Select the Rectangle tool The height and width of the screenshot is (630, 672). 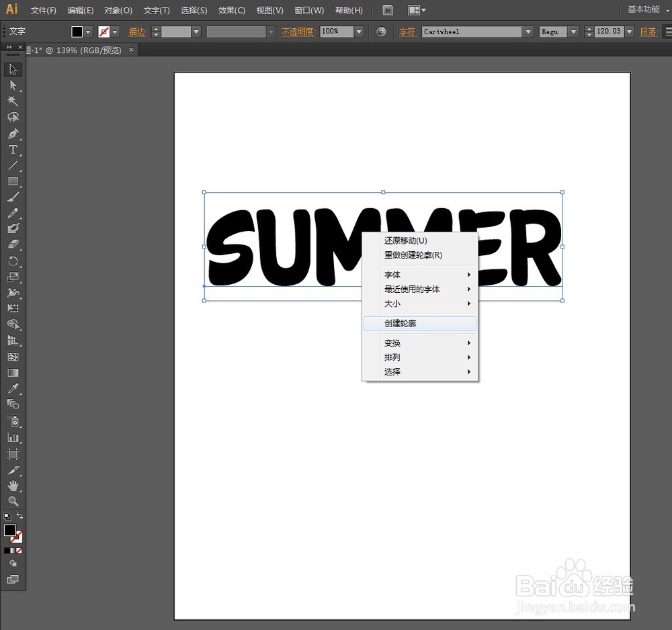tap(13, 181)
